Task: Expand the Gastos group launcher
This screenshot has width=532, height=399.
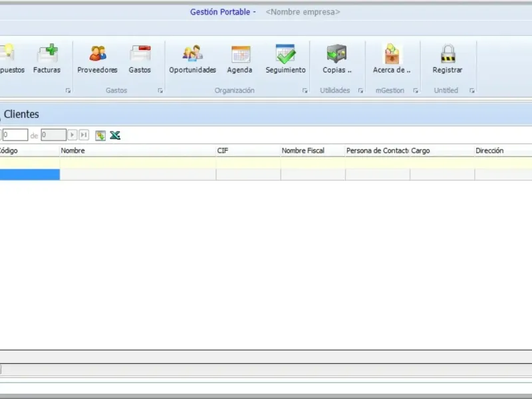Action: (x=160, y=90)
